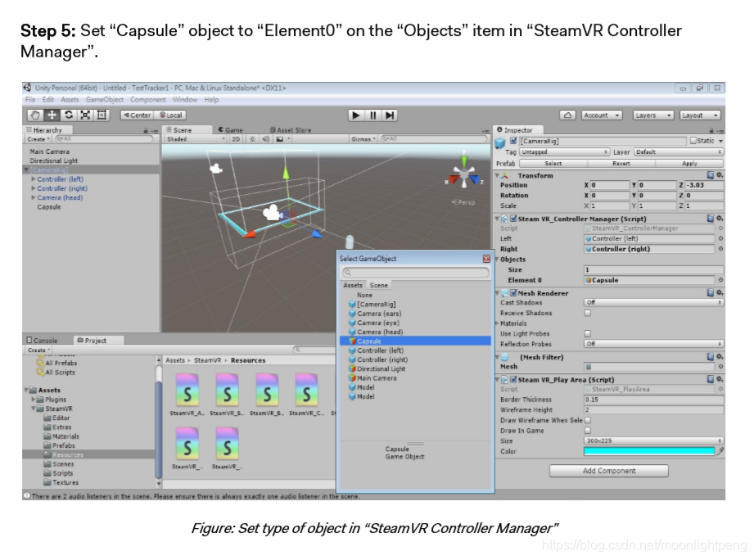Open the Shaded draw mode dropdown

click(x=195, y=139)
